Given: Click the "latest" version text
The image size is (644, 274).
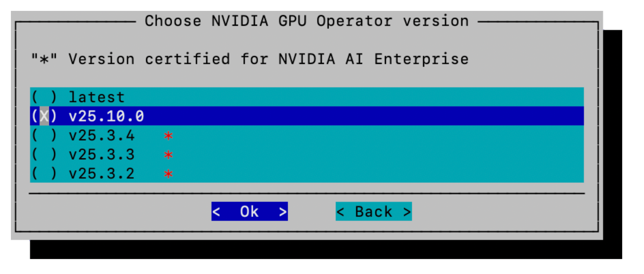Looking at the screenshot, I should pos(97,97).
